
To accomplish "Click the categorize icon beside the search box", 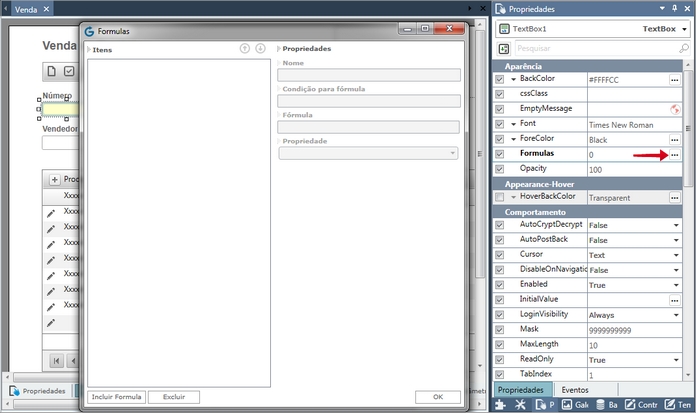I will tap(503, 48).
